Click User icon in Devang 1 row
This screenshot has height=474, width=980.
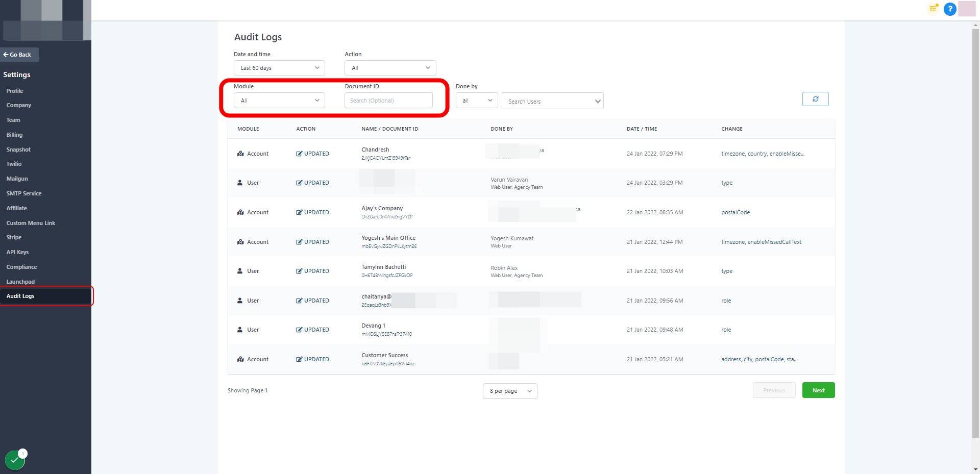[x=240, y=330]
